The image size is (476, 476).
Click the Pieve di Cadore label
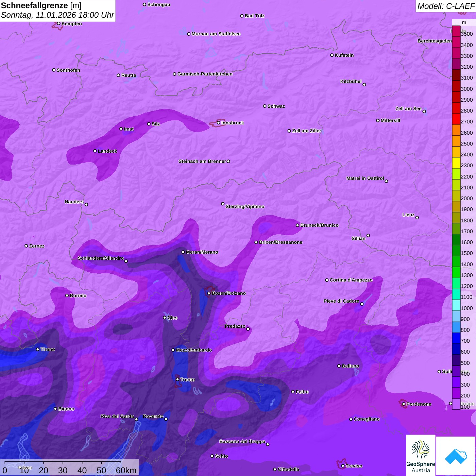(341, 301)
